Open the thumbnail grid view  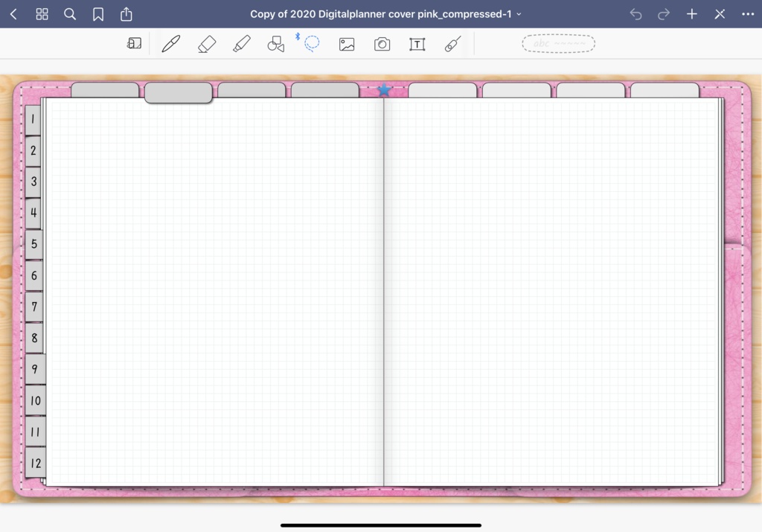42,14
